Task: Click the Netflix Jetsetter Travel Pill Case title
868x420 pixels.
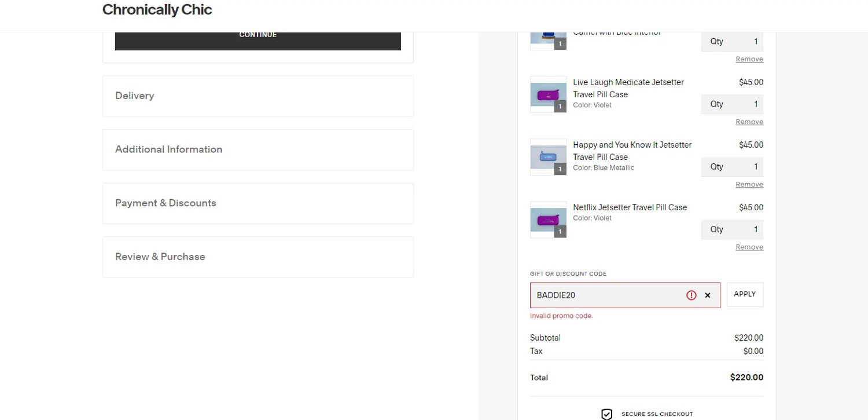Action: tap(630, 207)
